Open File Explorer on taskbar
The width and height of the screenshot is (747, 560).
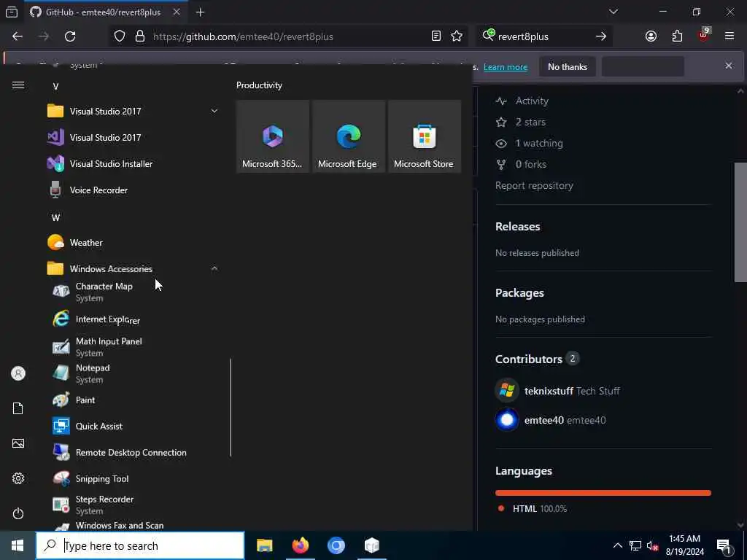point(264,545)
